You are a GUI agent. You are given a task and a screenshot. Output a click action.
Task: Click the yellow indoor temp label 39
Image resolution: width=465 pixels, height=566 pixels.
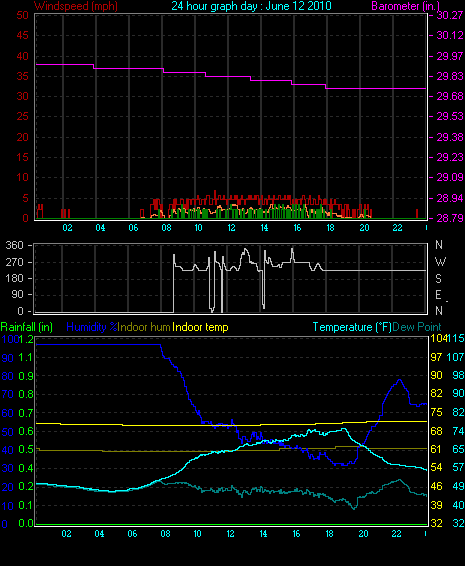point(436,505)
